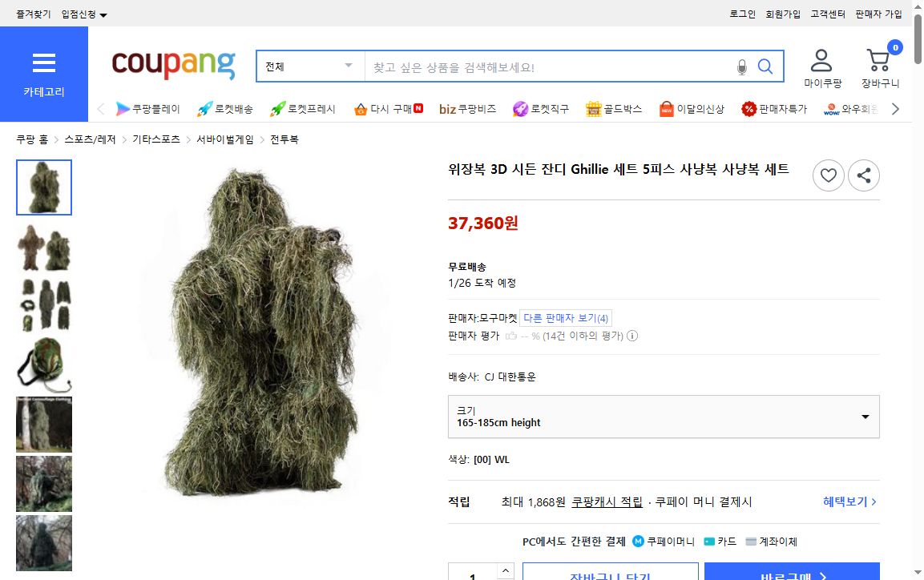Select the camouflage backpack thumbnail

pyautogui.click(x=43, y=366)
